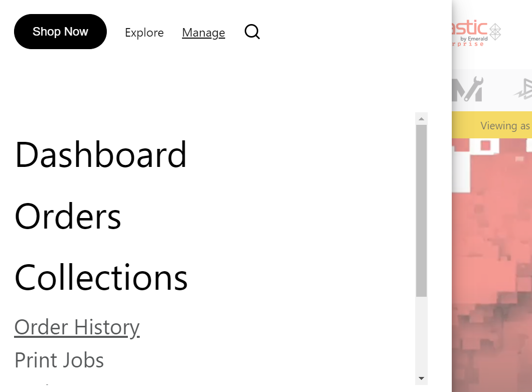Click the 'by Emerald' tagline text
532x392 pixels.
tap(474, 39)
